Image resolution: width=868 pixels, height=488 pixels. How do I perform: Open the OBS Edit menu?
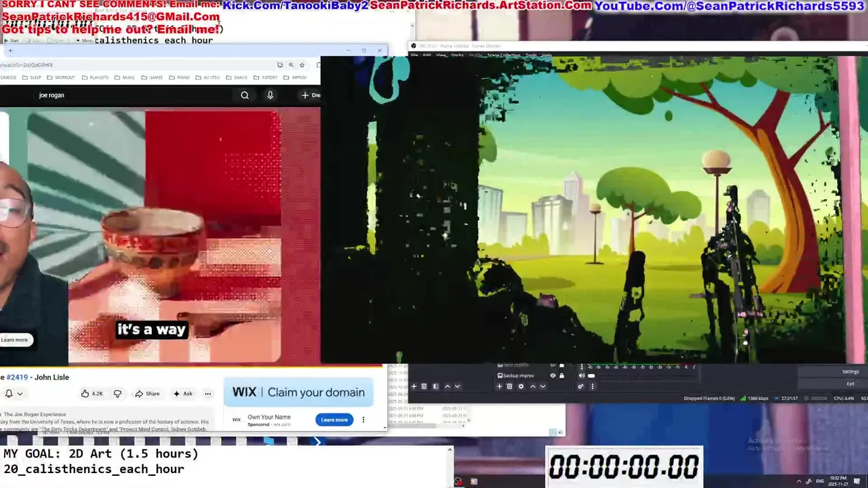427,56
